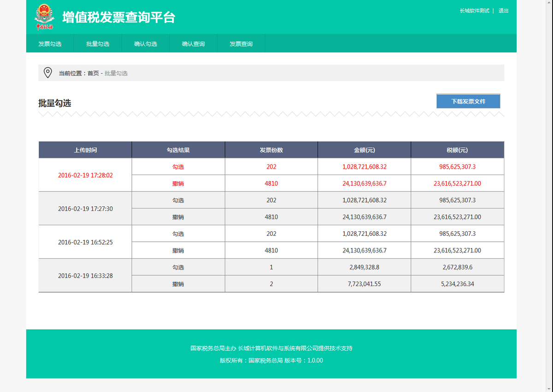Click the 退出 logout link
This screenshot has width=553, height=392.
pos(502,10)
